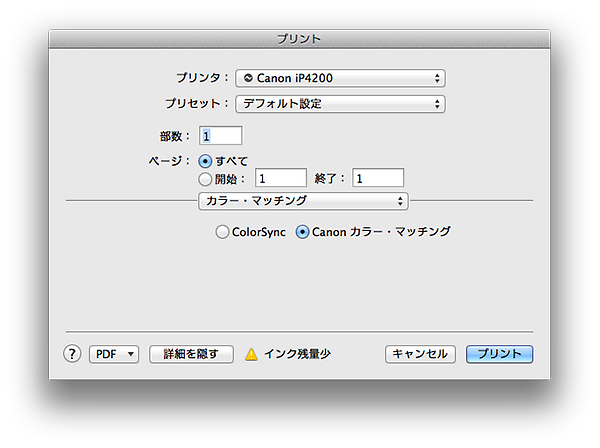
Task: Expand the カラー・マッチング panel dropdown
Action: (303, 201)
